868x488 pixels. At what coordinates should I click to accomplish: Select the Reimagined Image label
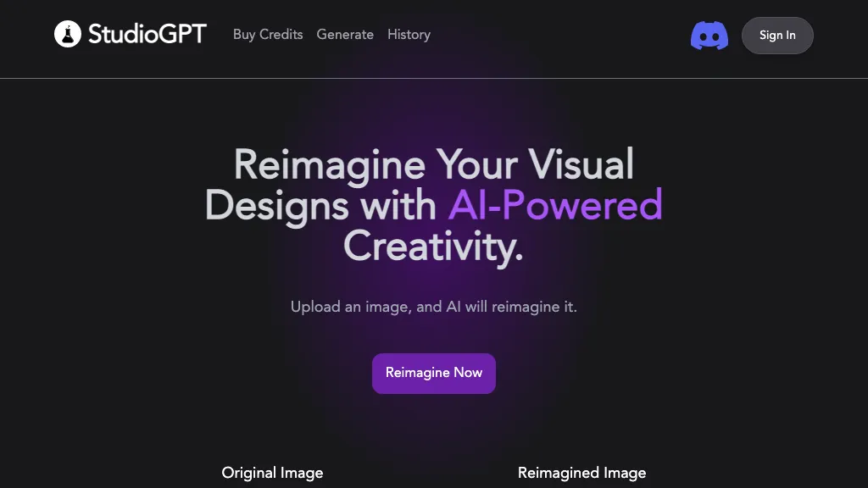[581, 473]
